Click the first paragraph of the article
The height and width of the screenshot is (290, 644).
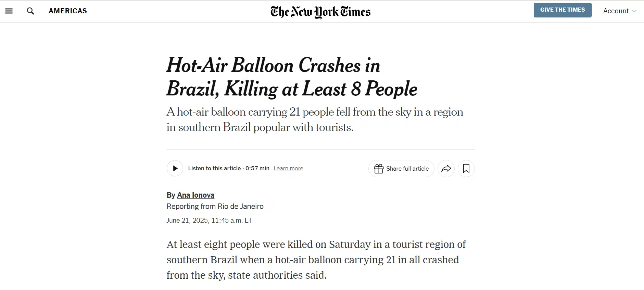(x=316, y=260)
